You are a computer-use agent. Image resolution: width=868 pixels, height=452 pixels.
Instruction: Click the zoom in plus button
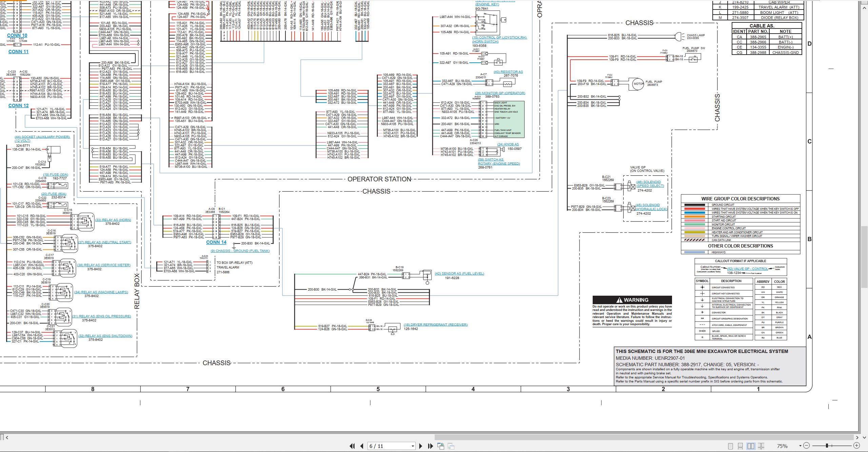coord(857,446)
